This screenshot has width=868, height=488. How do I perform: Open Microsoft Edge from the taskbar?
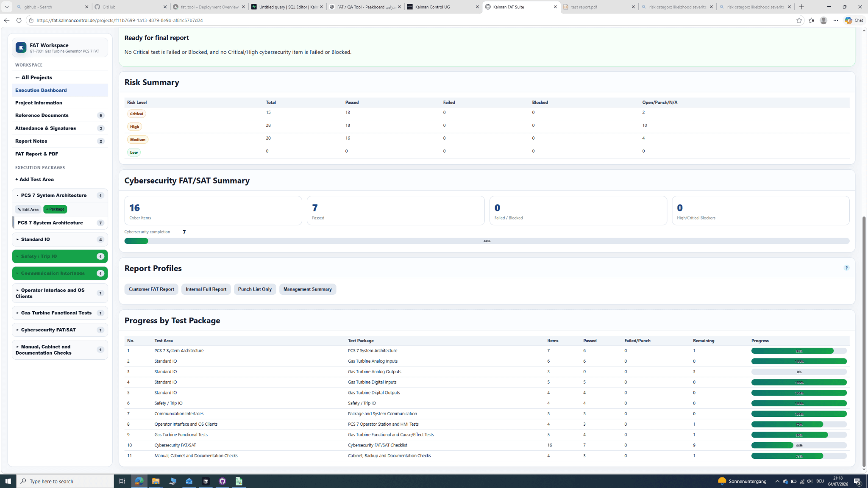(x=139, y=481)
